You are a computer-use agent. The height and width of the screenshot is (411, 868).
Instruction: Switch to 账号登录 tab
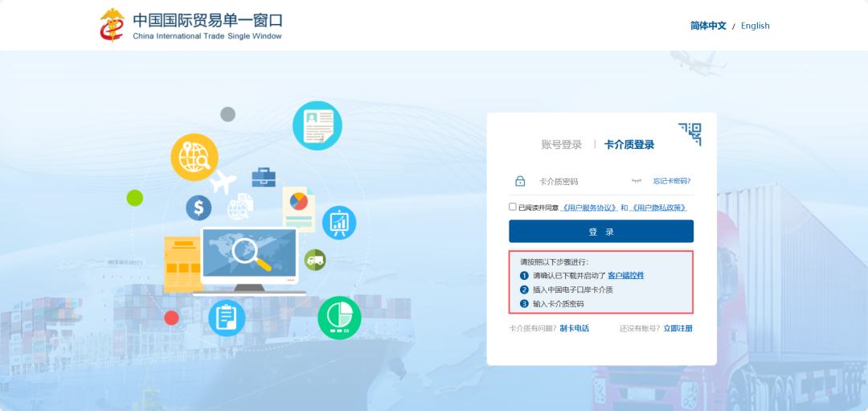point(561,145)
